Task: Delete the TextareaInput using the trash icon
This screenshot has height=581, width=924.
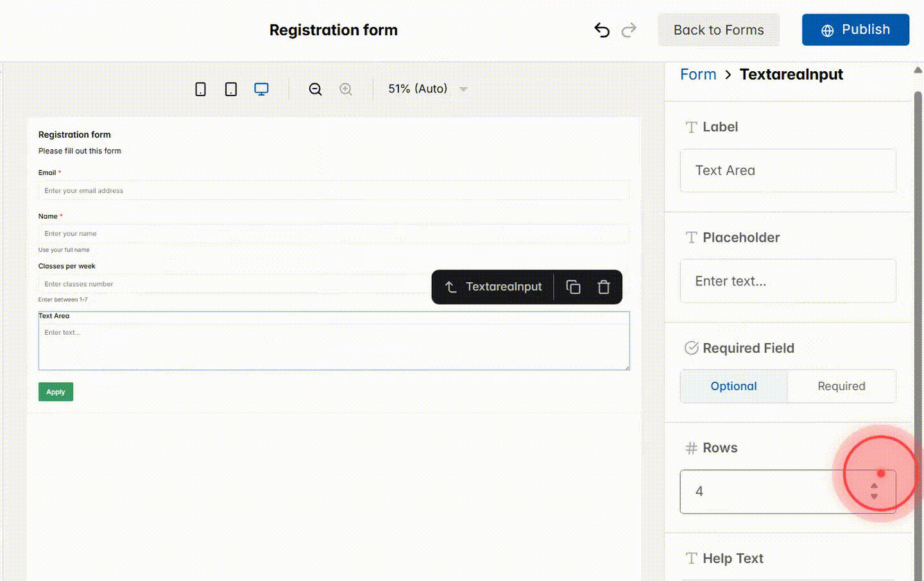Action: click(x=603, y=287)
